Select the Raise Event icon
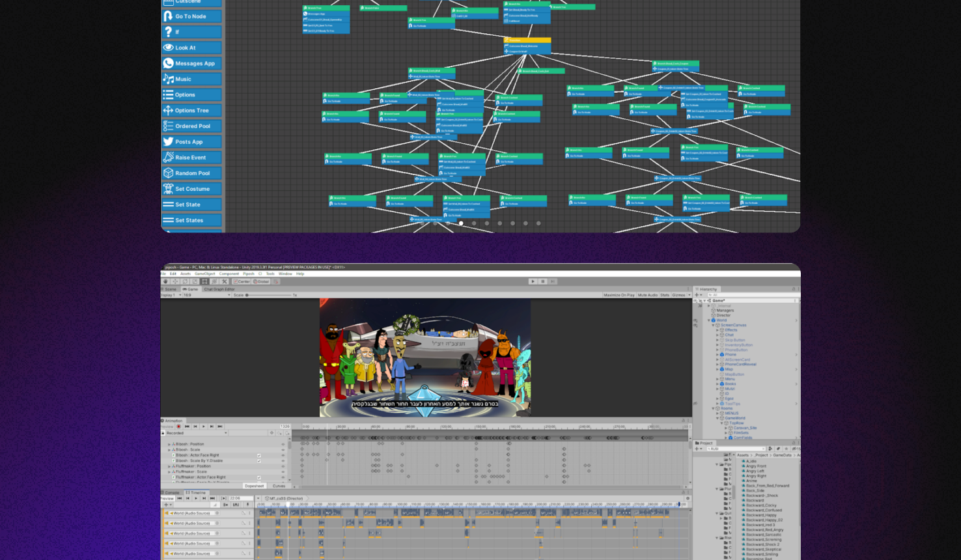The height and width of the screenshot is (560, 961). [x=169, y=157]
